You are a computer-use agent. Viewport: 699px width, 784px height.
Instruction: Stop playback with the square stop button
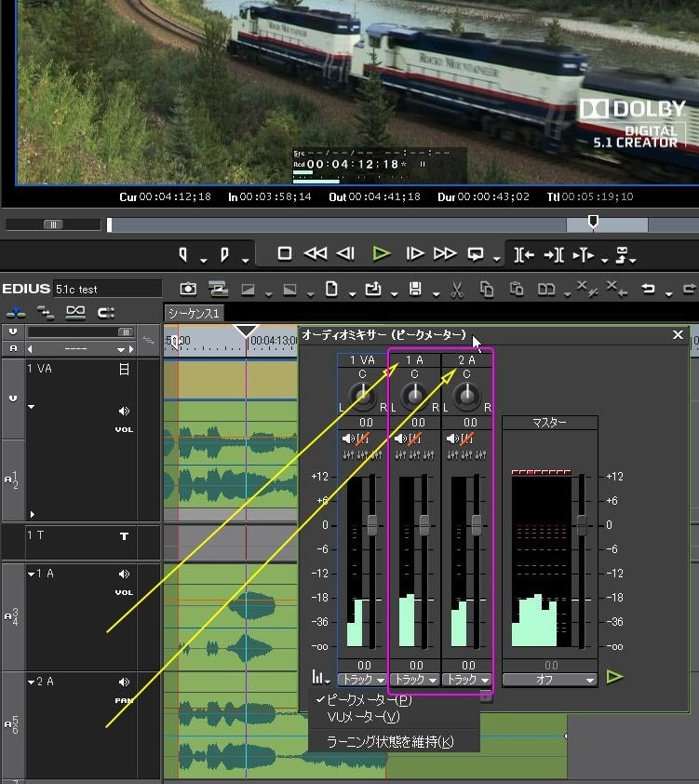(285, 253)
